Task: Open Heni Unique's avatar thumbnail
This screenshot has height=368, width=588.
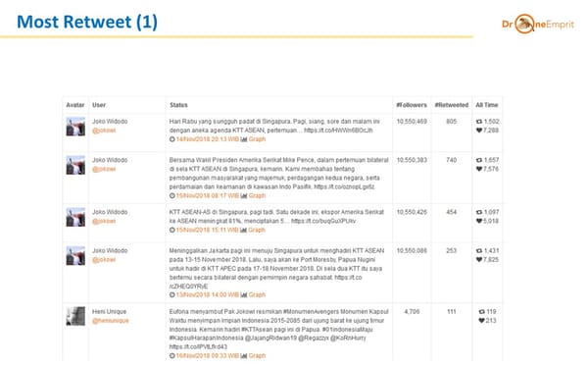Action: [75, 316]
